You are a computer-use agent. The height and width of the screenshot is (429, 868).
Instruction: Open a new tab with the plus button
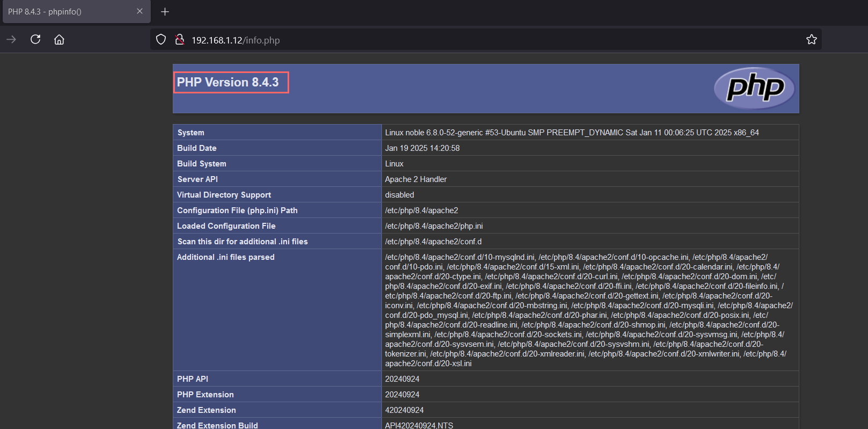(x=165, y=12)
